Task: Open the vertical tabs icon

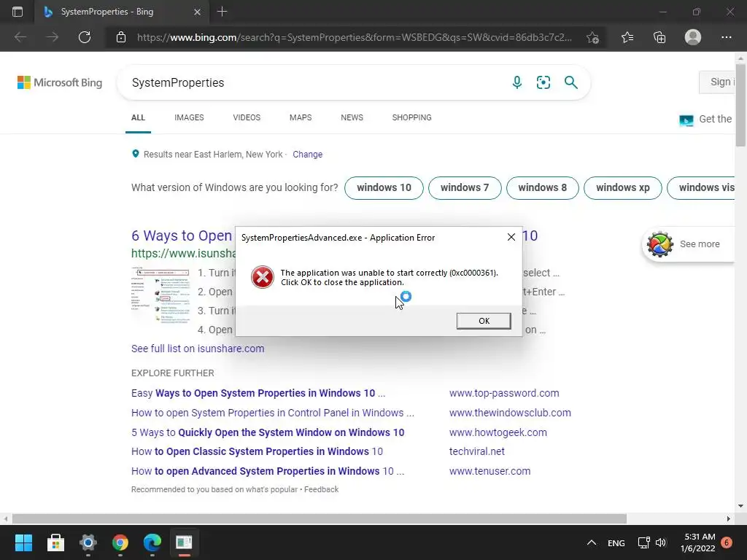Action: (18, 12)
